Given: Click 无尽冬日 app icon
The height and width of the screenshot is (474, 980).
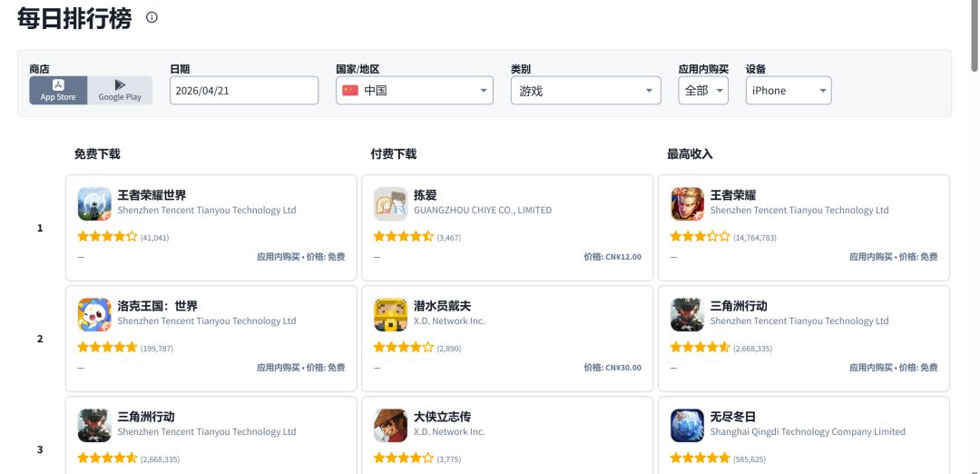Looking at the screenshot, I should (687, 425).
